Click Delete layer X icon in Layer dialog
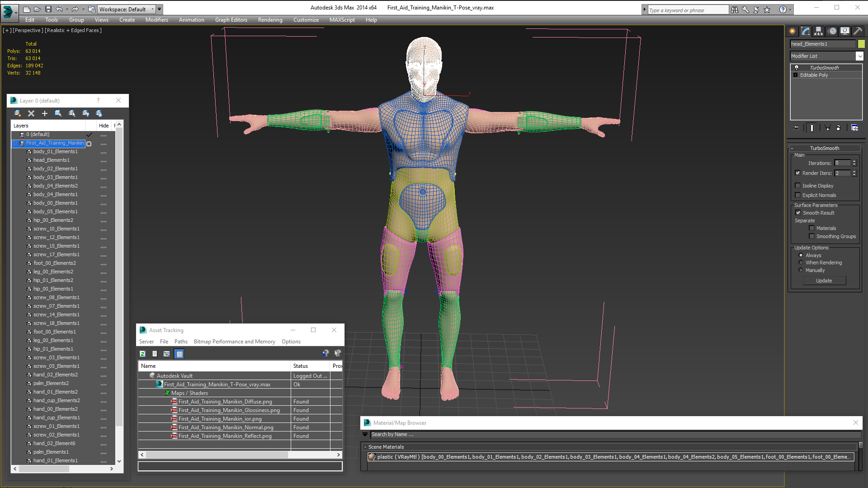Viewport: 868px width, 488px height. (31, 113)
